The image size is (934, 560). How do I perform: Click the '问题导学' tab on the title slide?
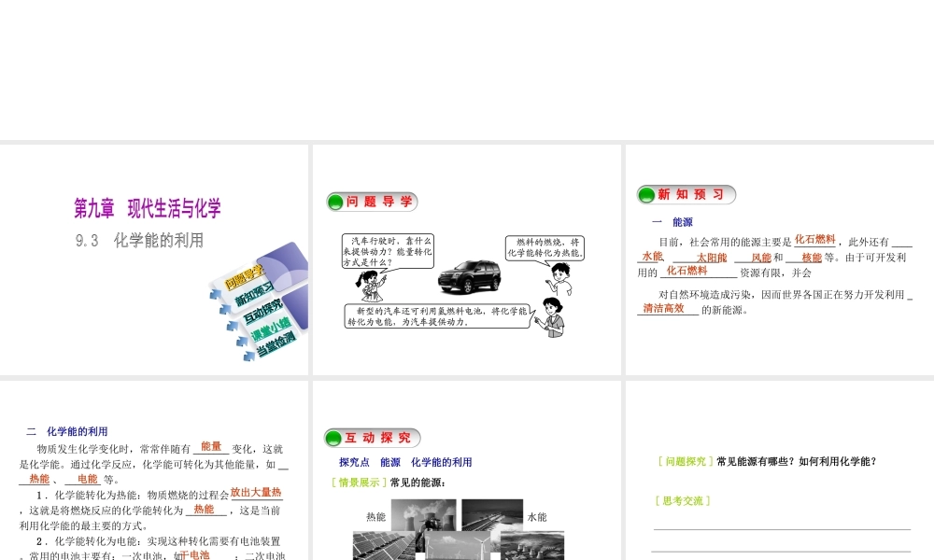[x=243, y=278]
